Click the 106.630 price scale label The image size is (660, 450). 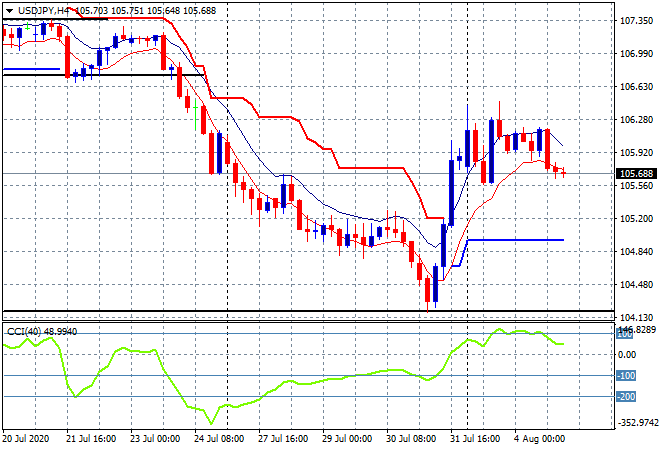[x=636, y=87]
